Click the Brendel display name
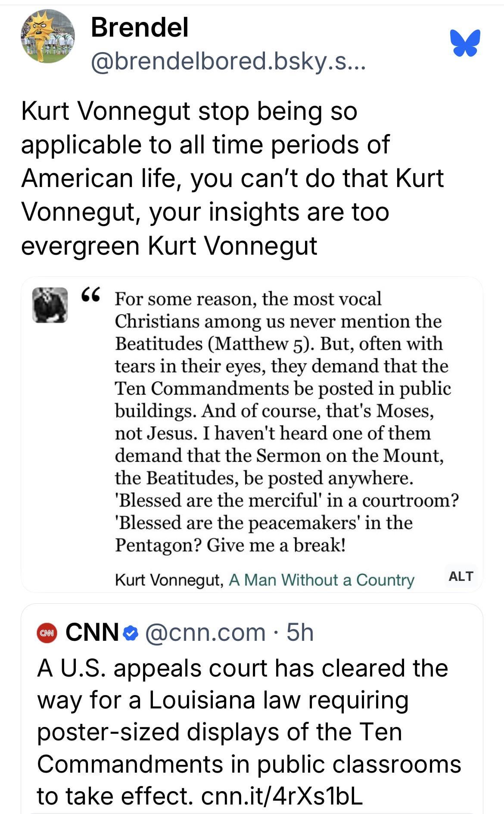Image resolution: width=504 pixels, height=814 pixels. [140, 28]
